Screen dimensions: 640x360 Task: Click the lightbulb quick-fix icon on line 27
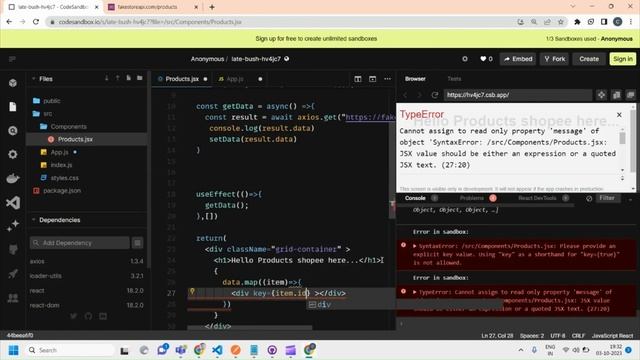[x=192, y=291]
